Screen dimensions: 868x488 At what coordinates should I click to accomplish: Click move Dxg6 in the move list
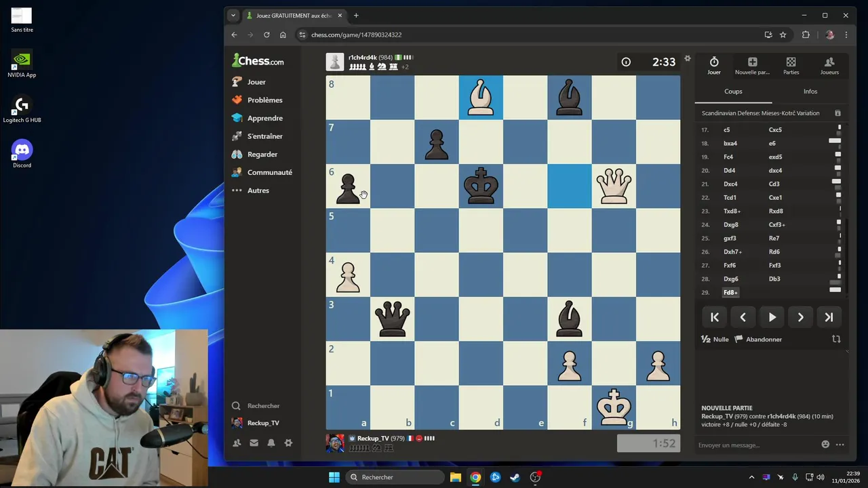pos(730,279)
